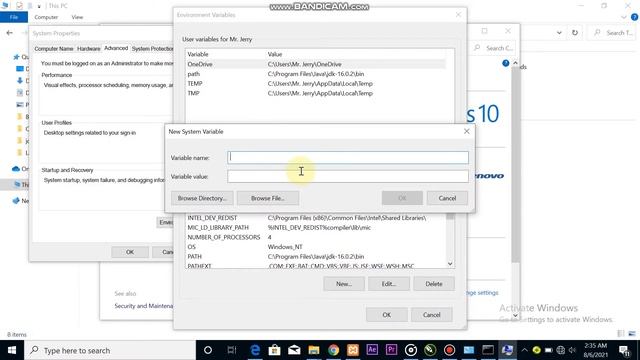Open the notification center icon
640x360 pixels.
click(624, 350)
